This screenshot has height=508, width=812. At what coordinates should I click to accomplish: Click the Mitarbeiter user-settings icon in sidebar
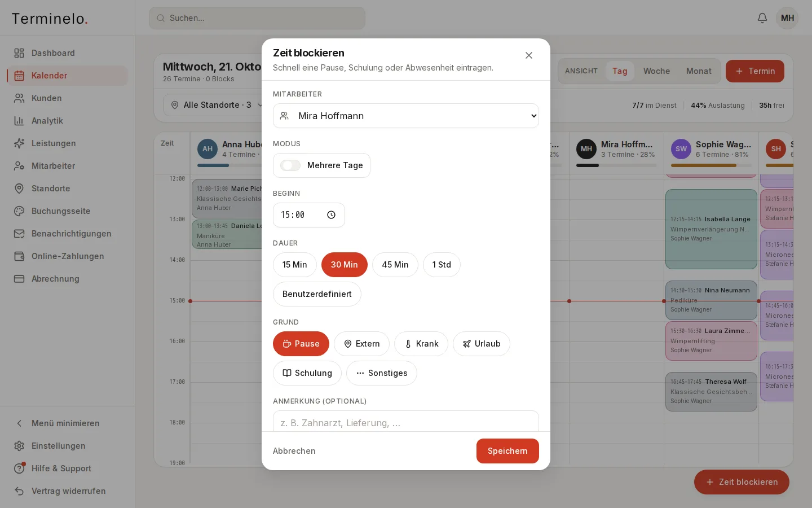coord(19,166)
